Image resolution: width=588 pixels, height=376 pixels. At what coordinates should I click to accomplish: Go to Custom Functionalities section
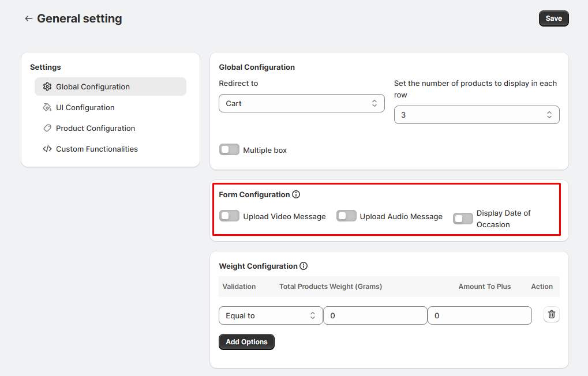(96, 149)
